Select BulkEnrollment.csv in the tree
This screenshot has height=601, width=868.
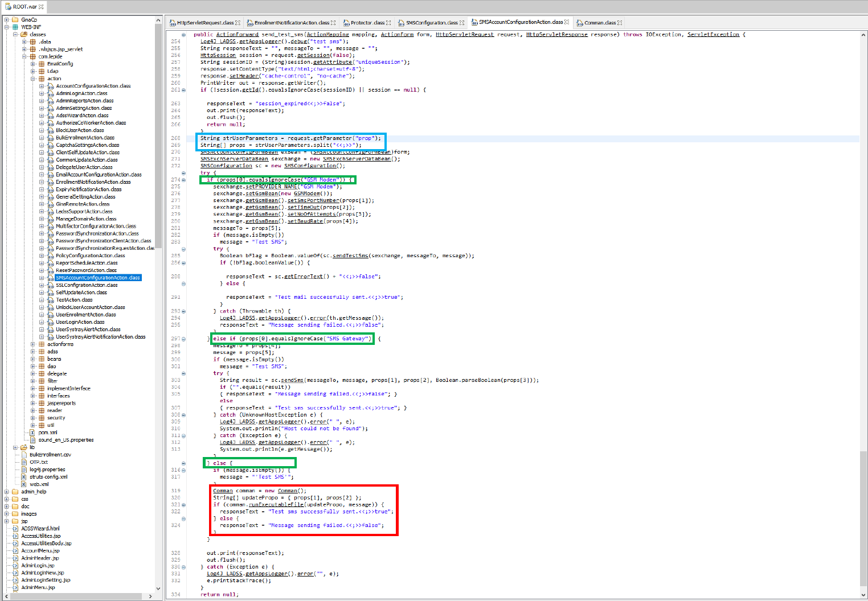click(x=50, y=455)
